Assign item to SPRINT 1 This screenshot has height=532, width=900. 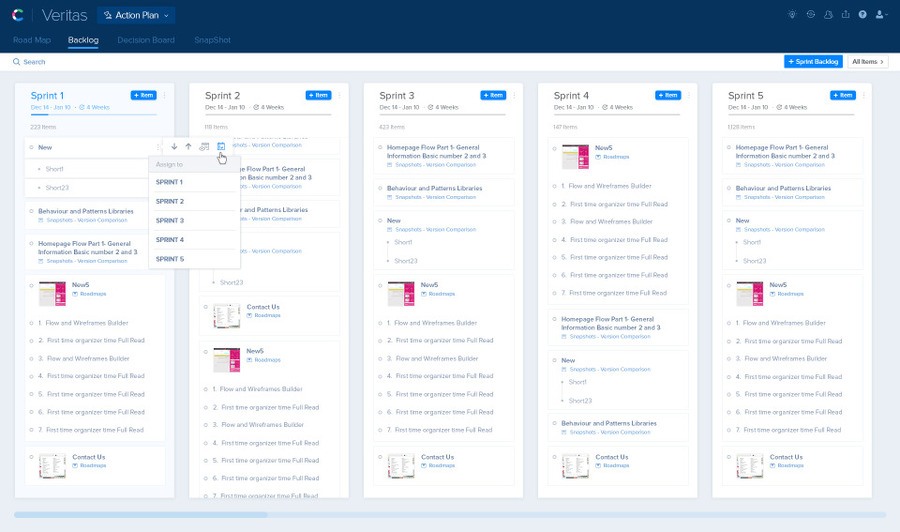click(194, 182)
